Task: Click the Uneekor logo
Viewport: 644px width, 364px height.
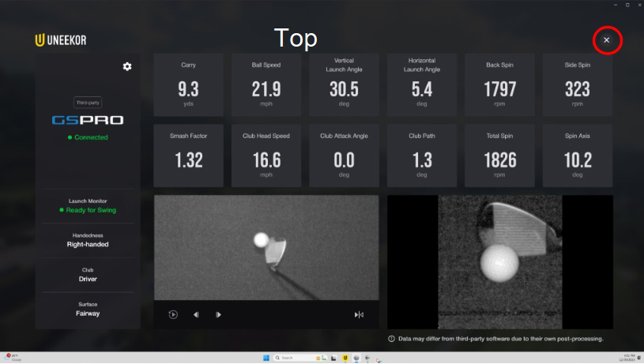Action: point(62,39)
